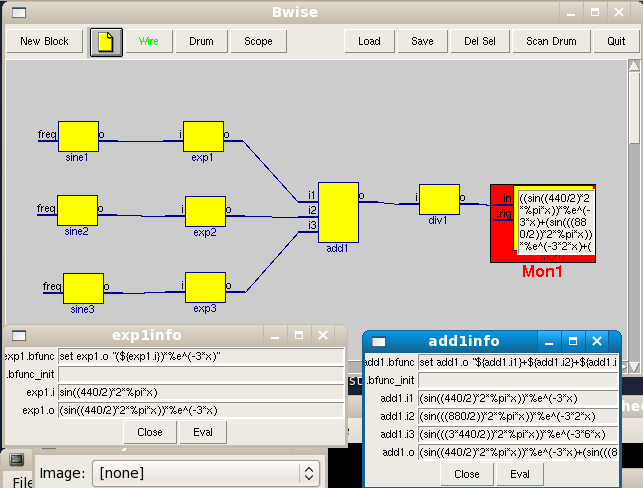Open the add1info window menu icon
The width and height of the screenshot is (643, 488).
tap(379, 342)
